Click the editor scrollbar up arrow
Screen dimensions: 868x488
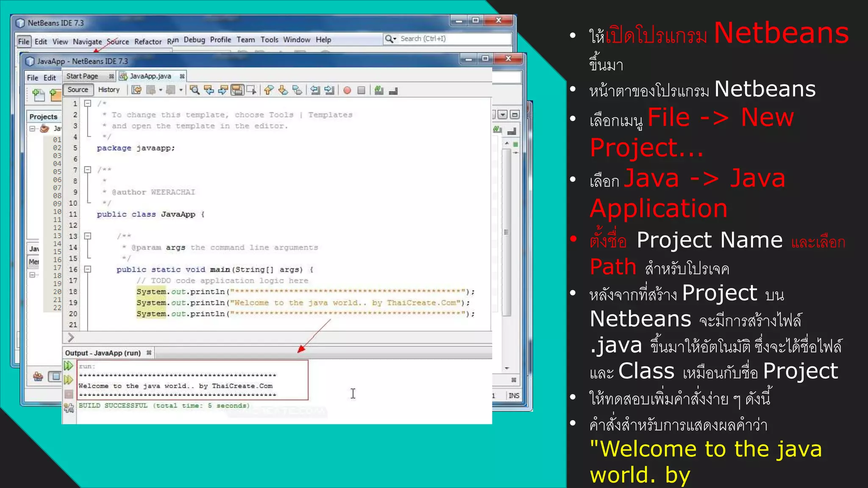pos(506,144)
